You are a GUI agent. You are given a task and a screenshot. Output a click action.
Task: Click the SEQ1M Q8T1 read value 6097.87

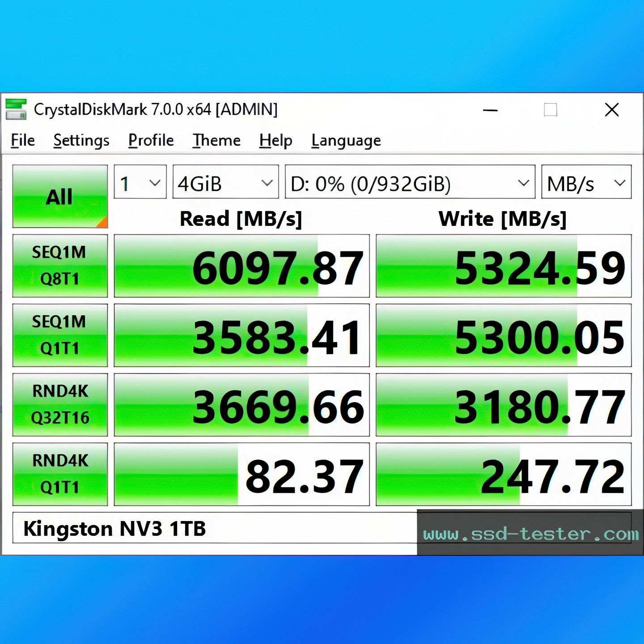(242, 266)
